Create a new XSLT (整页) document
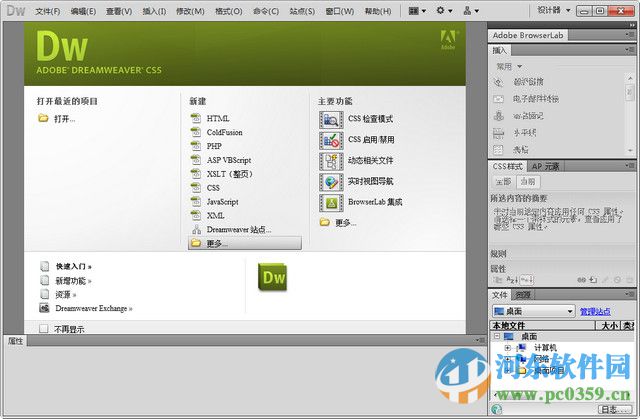The width and height of the screenshot is (640, 419). coord(229,174)
